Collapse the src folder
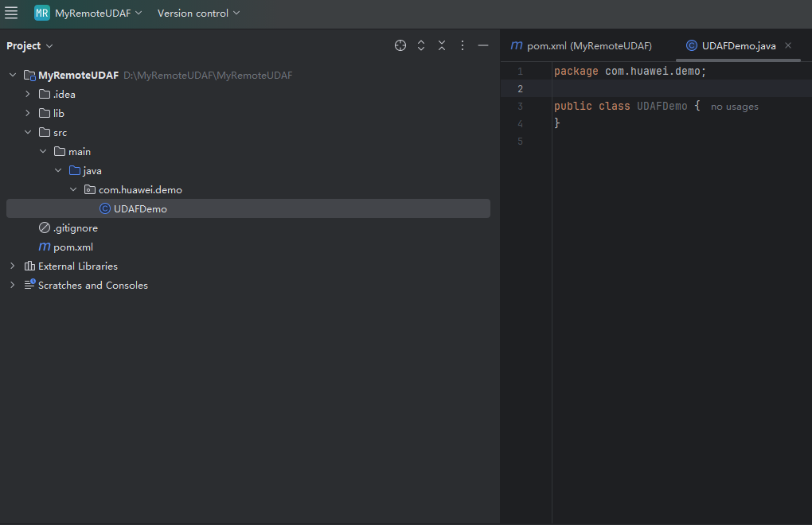 click(x=27, y=132)
